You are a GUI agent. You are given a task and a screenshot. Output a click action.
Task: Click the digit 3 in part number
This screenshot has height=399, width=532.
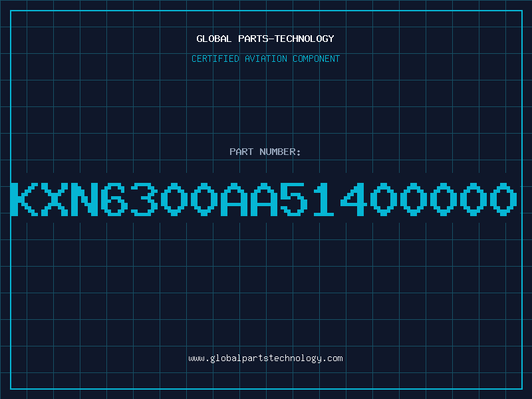coord(144,199)
